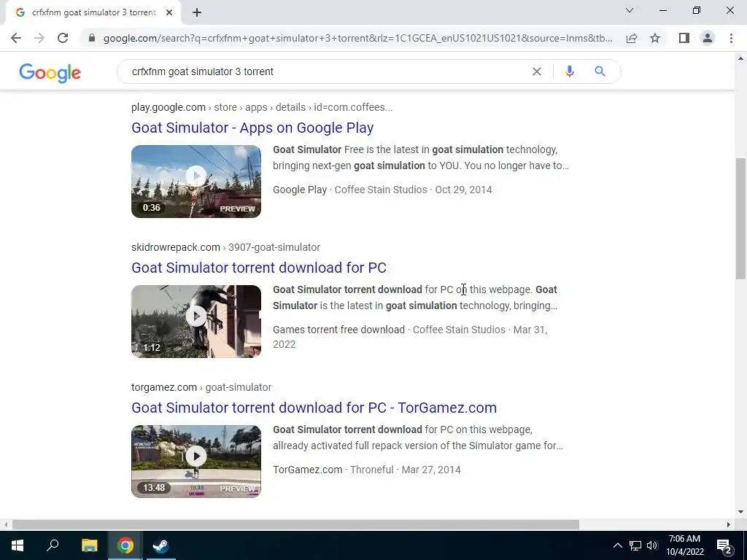This screenshot has height=560, width=747.
Task: Click the torgamez.com breadcrumb URL
Action: click(201, 387)
